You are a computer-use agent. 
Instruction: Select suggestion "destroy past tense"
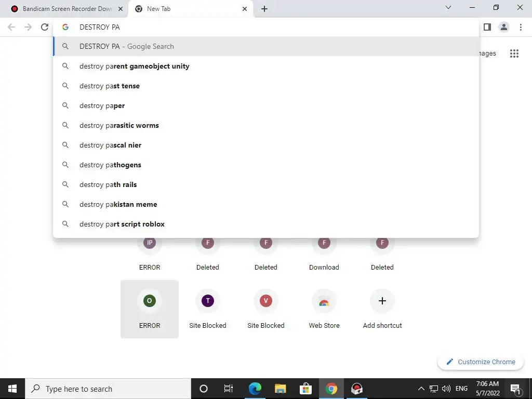pos(266,86)
